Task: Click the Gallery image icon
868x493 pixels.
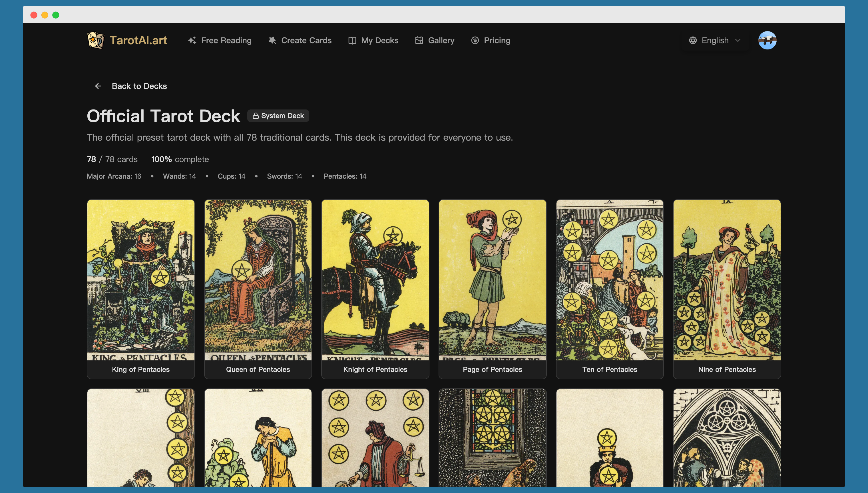Action: click(419, 40)
